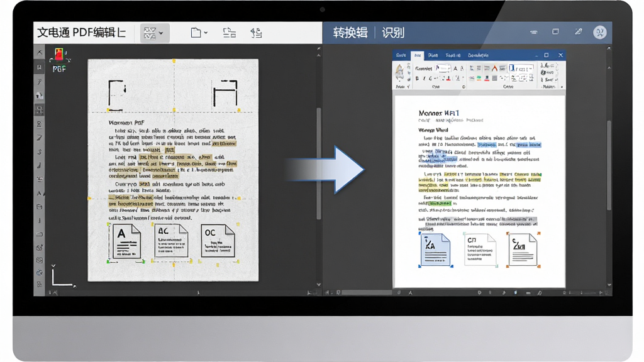This screenshot has width=644, height=362.
Task: Click the Paste icon in the Word ribbon
Action: 399,72
